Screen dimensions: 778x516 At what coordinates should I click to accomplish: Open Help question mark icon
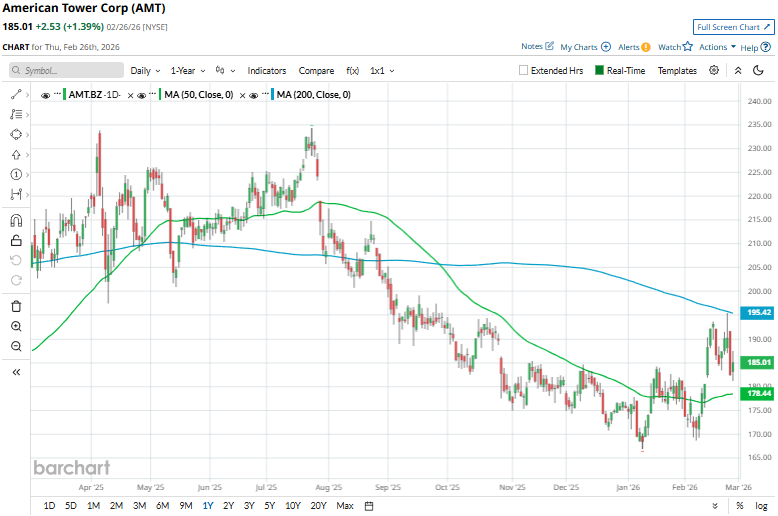(766, 47)
